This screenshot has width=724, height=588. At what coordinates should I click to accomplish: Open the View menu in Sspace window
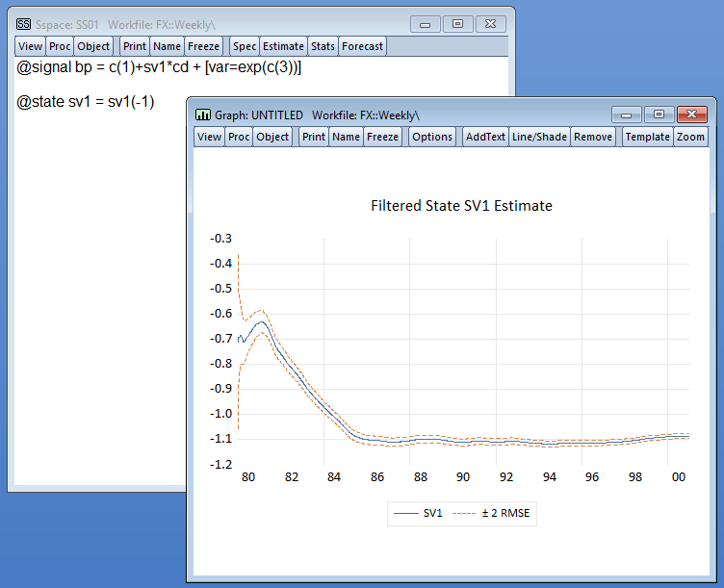[x=30, y=46]
